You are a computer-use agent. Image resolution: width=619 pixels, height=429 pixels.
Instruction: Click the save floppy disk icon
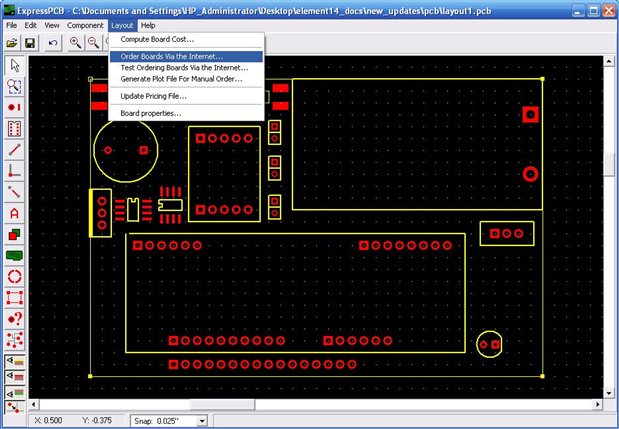[30, 43]
